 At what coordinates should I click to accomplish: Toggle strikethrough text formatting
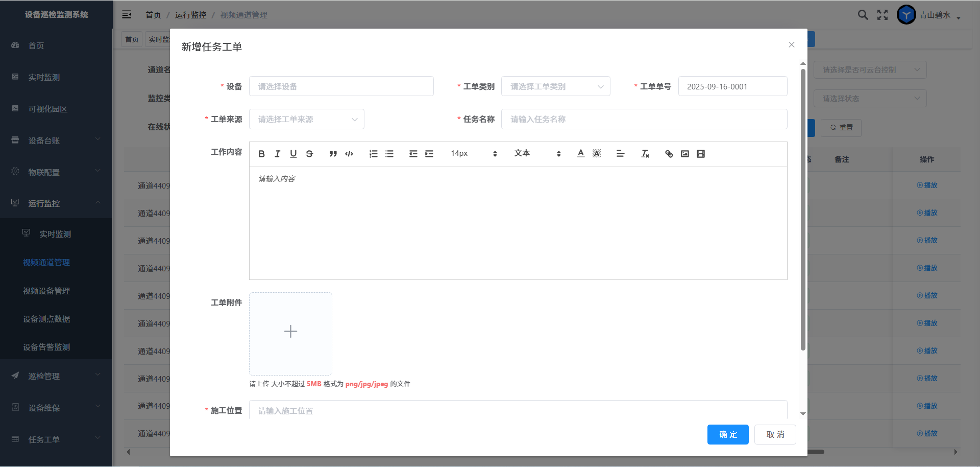pos(309,154)
